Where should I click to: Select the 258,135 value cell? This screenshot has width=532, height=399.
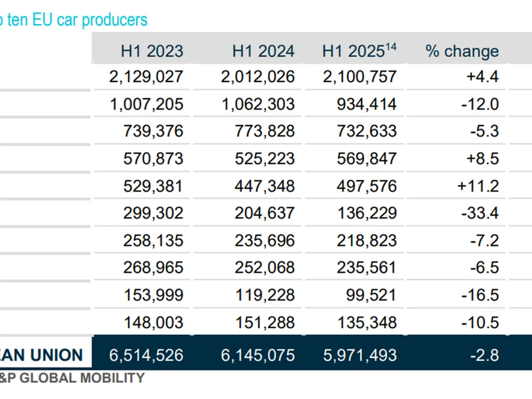click(x=153, y=240)
